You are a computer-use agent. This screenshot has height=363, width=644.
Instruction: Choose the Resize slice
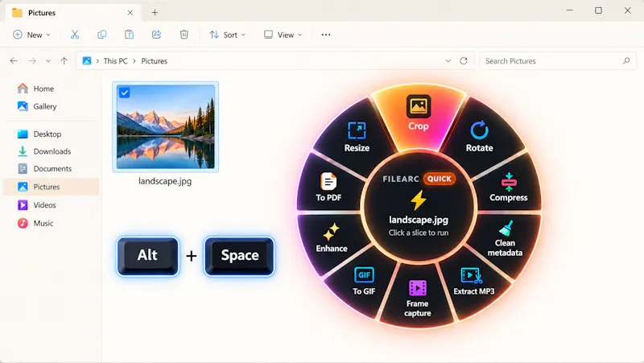357,138
